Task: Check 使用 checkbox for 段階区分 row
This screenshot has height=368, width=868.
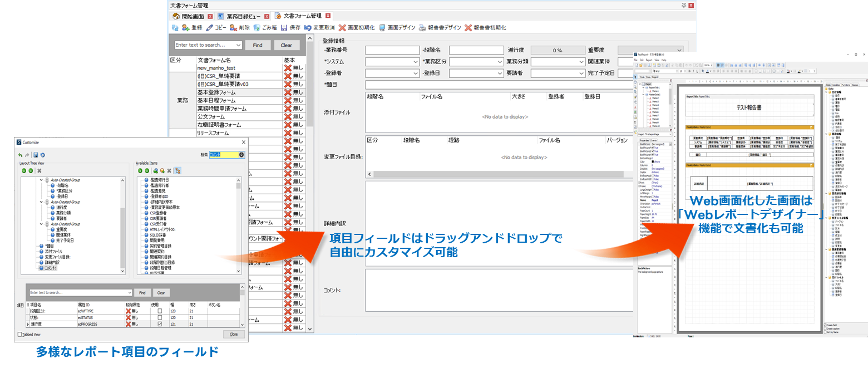Action: point(160,311)
